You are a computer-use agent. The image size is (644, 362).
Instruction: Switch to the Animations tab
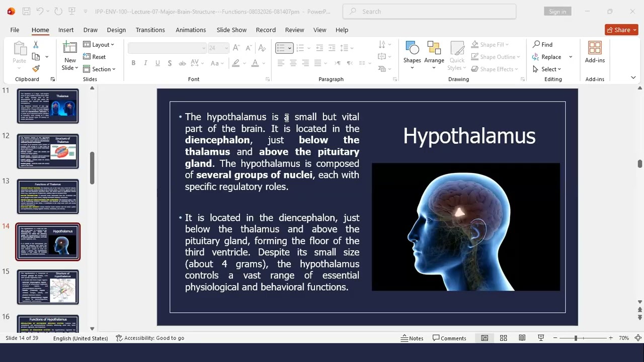tap(191, 30)
